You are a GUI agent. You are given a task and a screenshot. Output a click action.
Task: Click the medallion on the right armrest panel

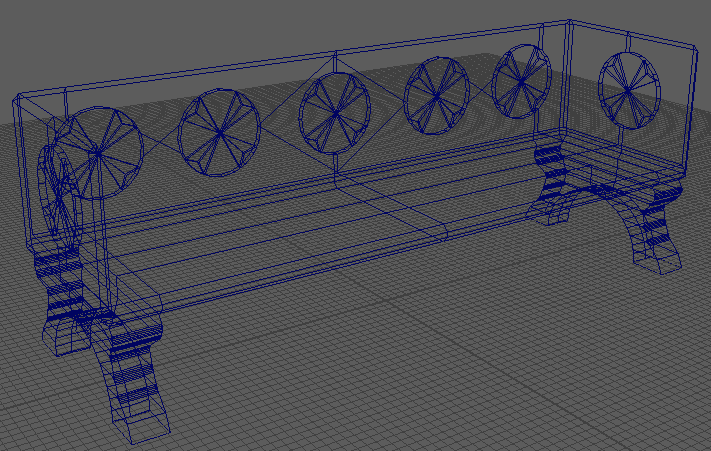point(627,89)
